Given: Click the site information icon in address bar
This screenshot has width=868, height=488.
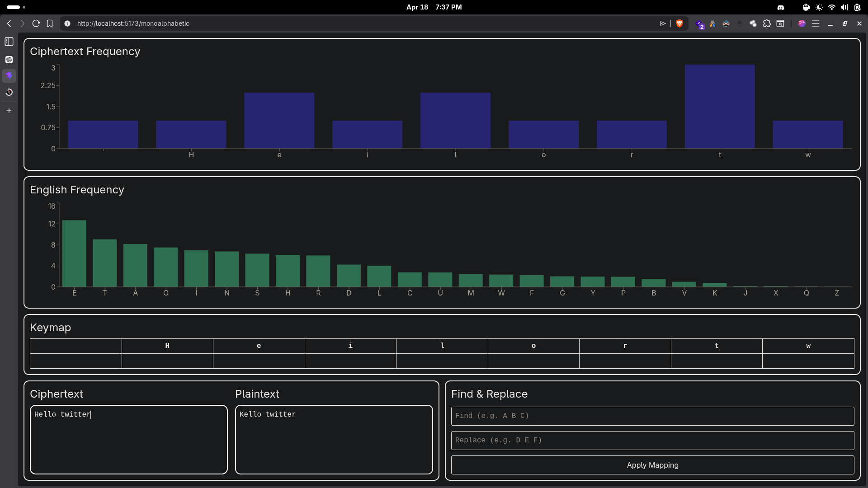Looking at the screenshot, I should click(x=67, y=23).
